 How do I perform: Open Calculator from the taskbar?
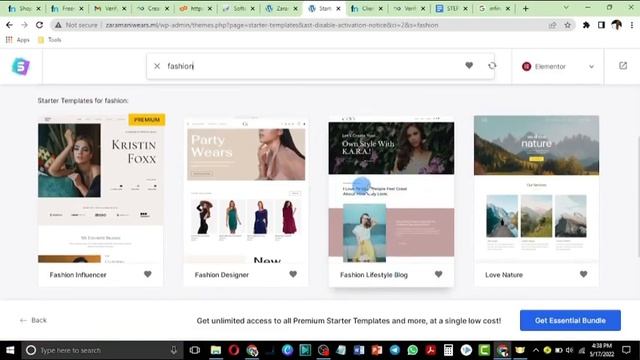coord(448,350)
